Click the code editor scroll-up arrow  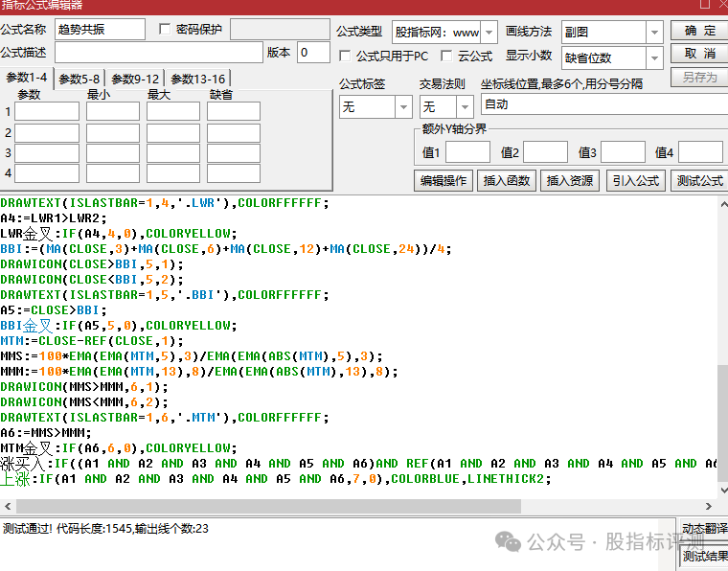[x=723, y=204]
